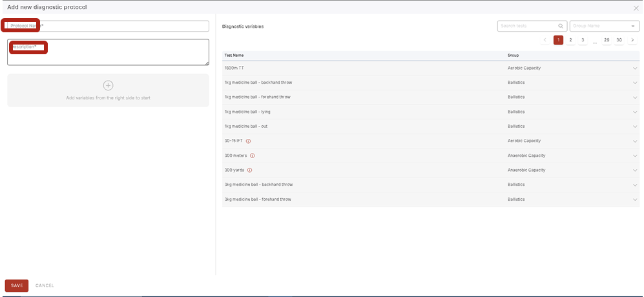Open the Group Name dropdown
The height and width of the screenshot is (297, 644).
[x=604, y=26]
